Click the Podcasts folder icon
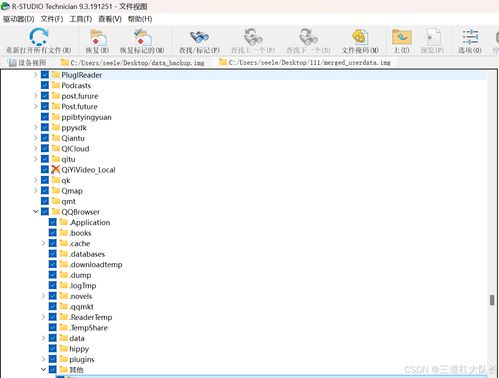The image size is (499, 378). [56, 85]
